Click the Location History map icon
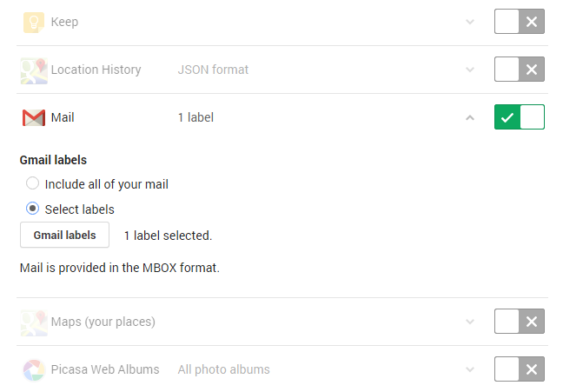 [34, 70]
